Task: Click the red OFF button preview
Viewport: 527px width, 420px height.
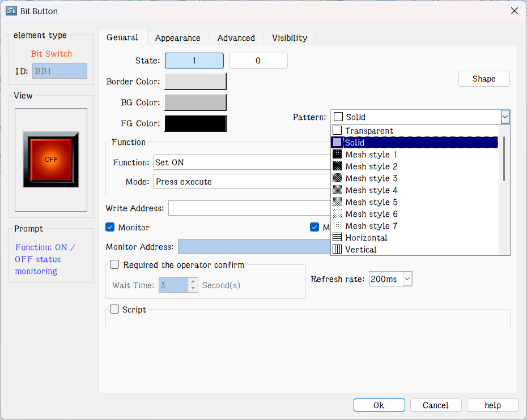Action: click(x=51, y=160)
